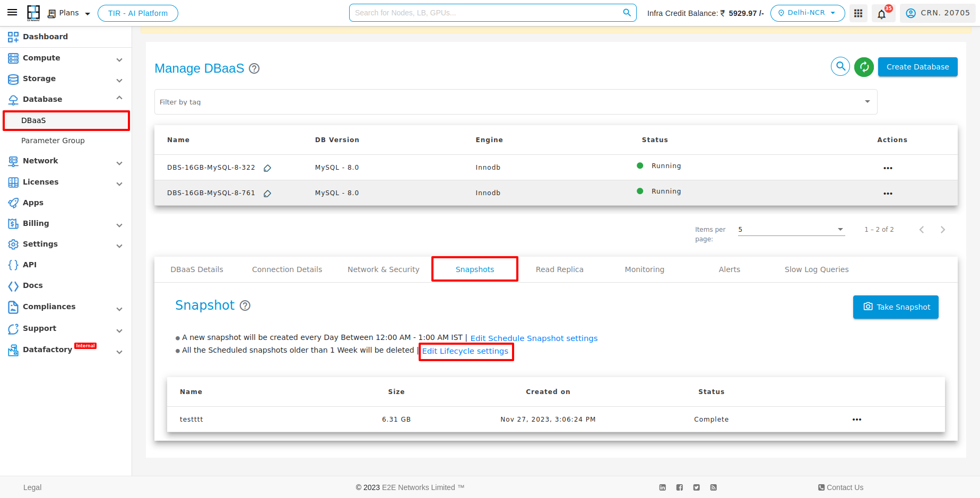
Task: Click database name DBS-16GB-MySQL-8-761
Action: click(x=211, y=193)
